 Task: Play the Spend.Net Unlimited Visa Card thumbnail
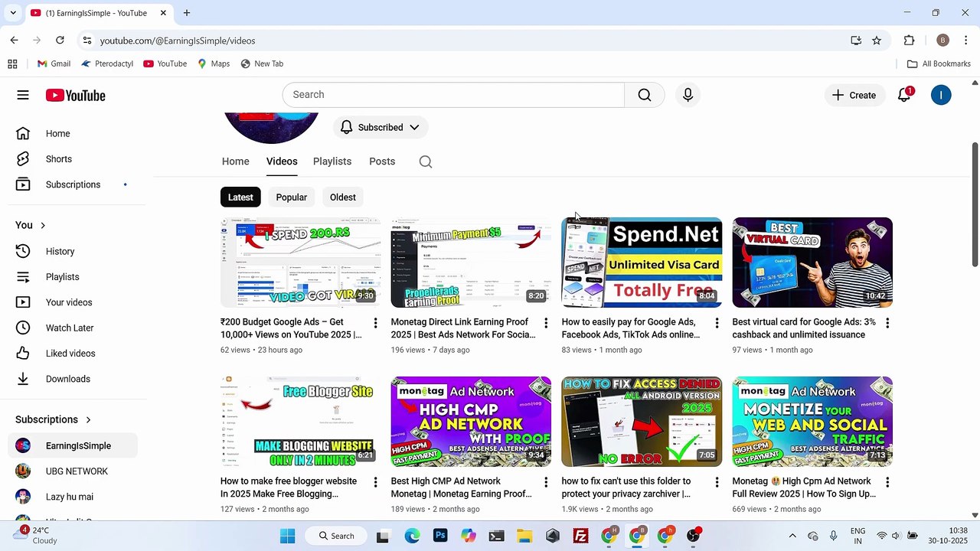642,262
